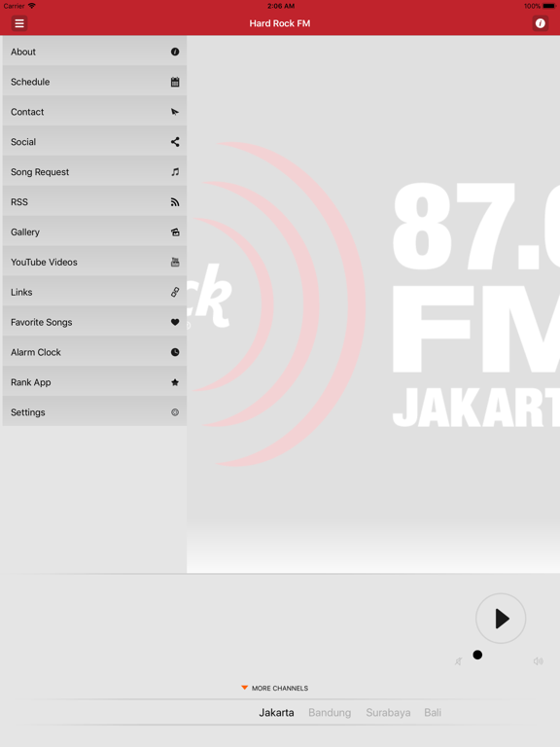Switch to the Surabaya channel
The width and height of the screenshot is (560, 747).
pyautogui.click(x=388, y=713)
